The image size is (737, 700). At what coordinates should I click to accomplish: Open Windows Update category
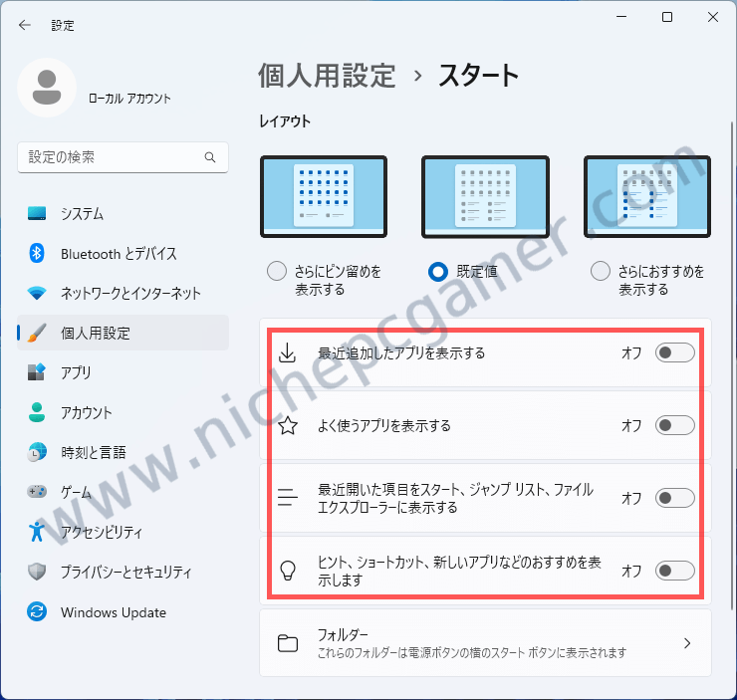point(123,612)
